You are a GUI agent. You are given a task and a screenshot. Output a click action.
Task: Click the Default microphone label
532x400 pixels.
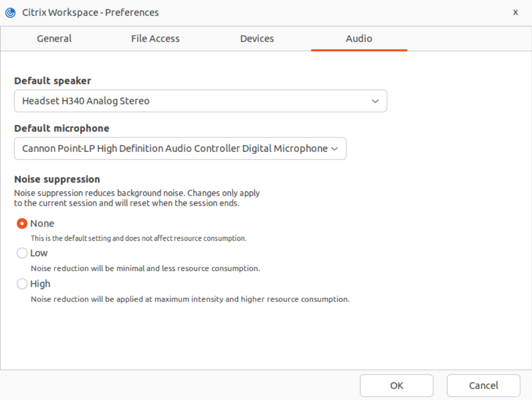(62, 129)
